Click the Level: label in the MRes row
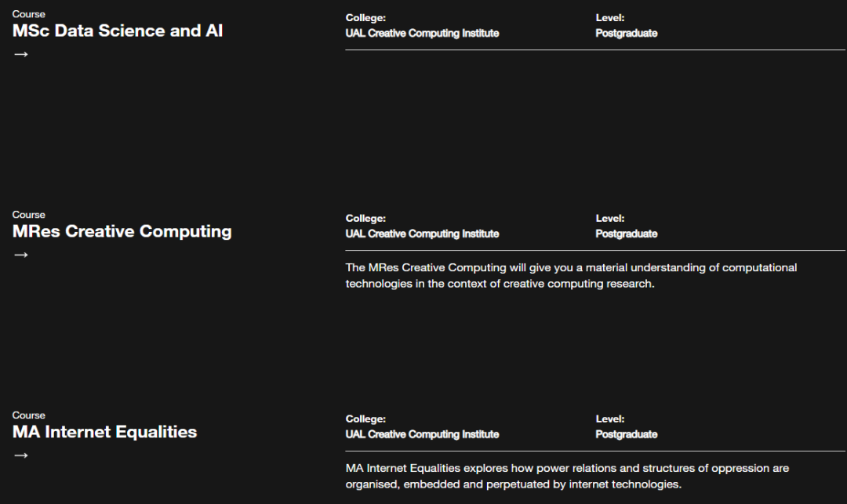 click(610, 219)
